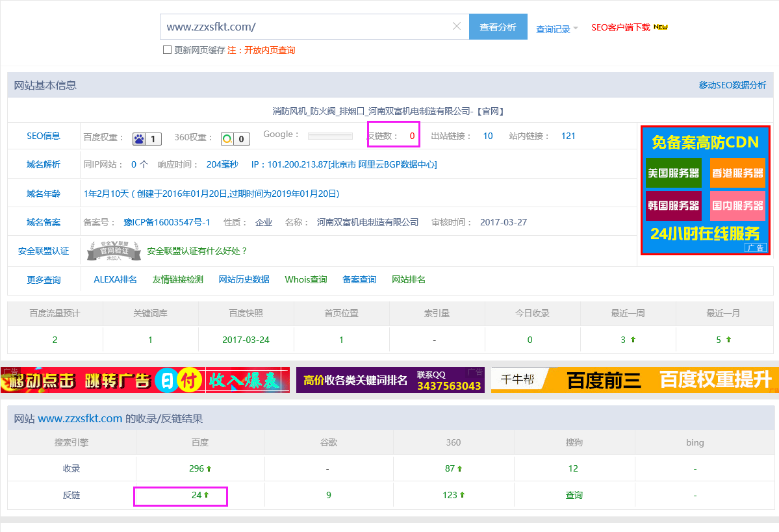This screenshot has width=779, height=532.
Task: Click the 360 weight badge icon
Action: pos(227,138)
